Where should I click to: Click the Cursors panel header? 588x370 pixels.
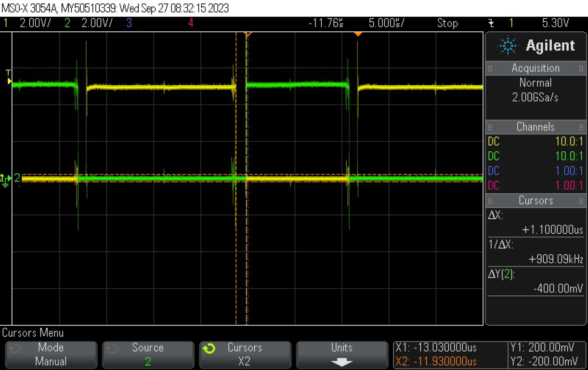coord(535,200)
